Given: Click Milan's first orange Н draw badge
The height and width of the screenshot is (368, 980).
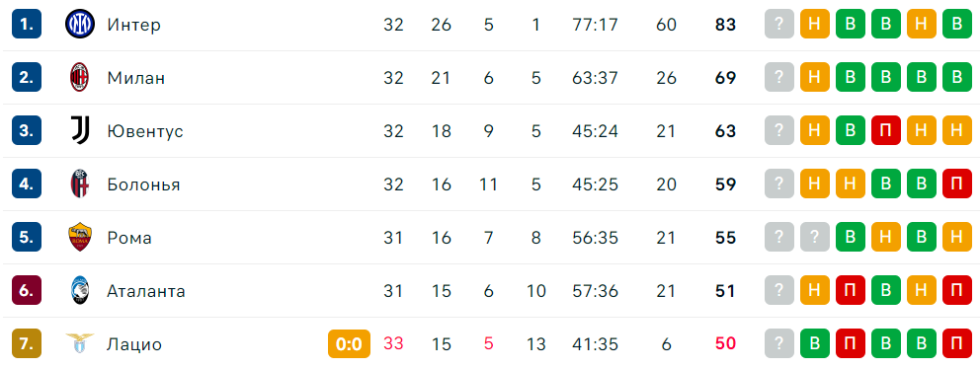Looking at the screenshot, I should [815, 78].
